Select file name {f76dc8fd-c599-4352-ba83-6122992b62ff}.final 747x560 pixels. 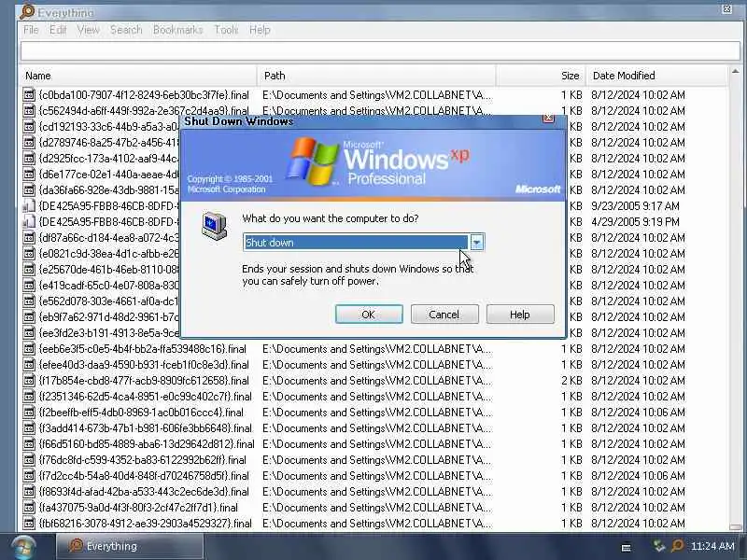click(143, 460)
